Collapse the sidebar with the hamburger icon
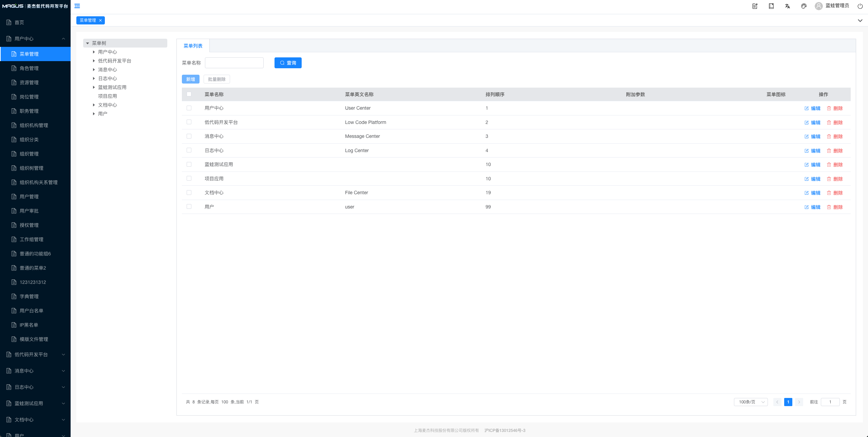868x437 pixels. (x=77, y=6)
